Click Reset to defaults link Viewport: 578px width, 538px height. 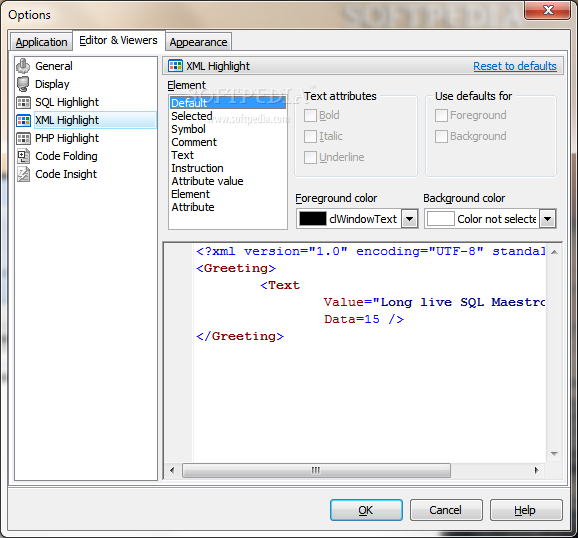click(x=515, y=66)
